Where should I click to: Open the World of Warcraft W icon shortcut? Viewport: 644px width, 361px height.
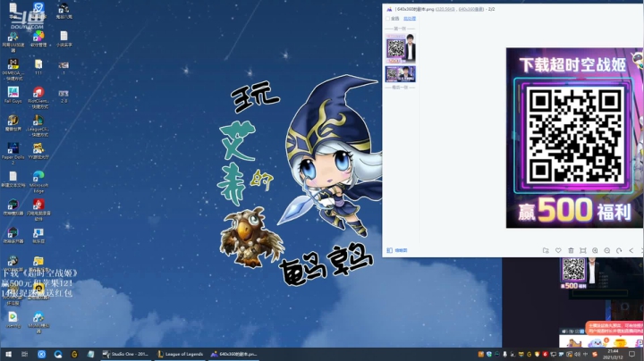point(13,122)
